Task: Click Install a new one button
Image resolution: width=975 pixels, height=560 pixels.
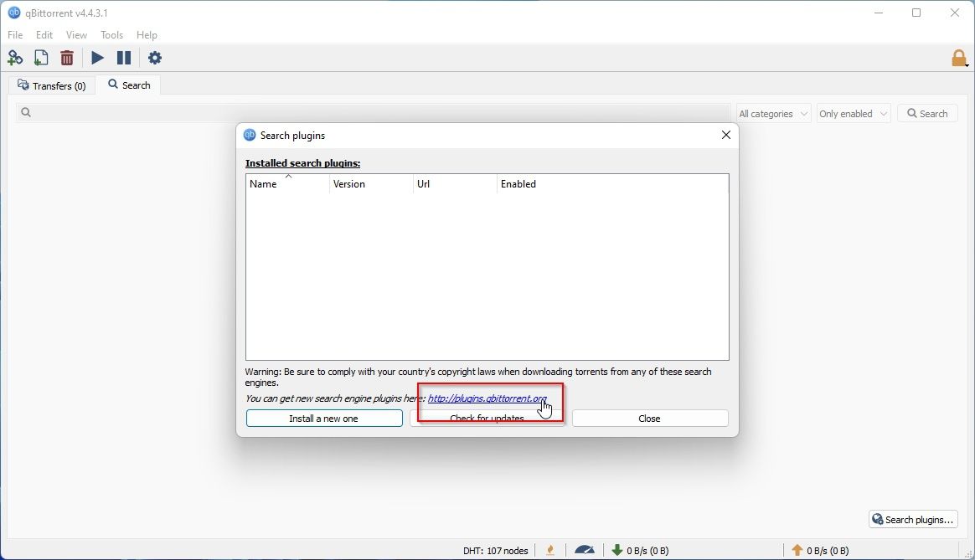Action: [324, 419]
